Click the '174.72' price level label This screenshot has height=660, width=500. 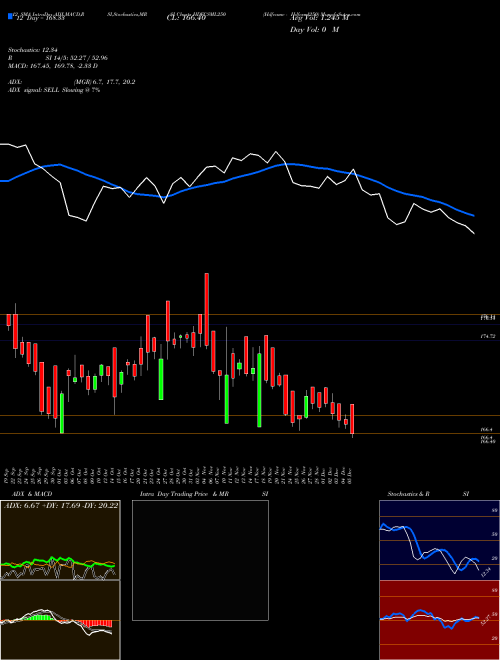(487, 336)
